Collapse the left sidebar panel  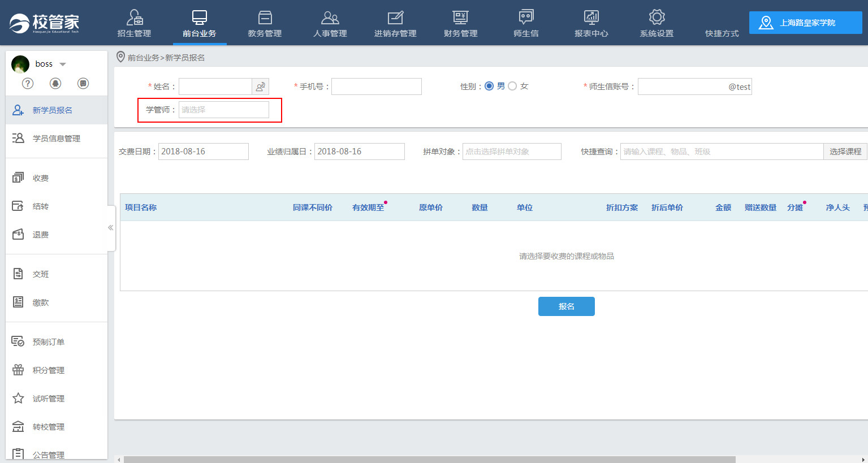coord(111,228)
